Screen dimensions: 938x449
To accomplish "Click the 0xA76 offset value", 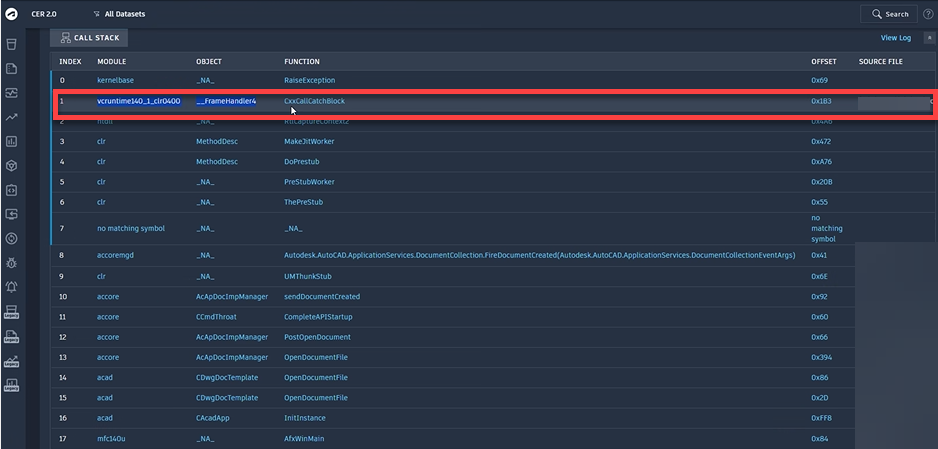I will 821,161.
